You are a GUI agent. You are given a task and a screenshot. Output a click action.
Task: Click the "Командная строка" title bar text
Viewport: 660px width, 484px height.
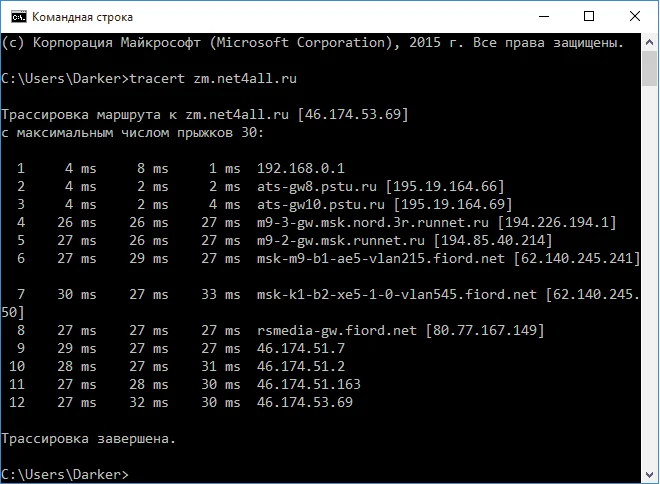82,17
